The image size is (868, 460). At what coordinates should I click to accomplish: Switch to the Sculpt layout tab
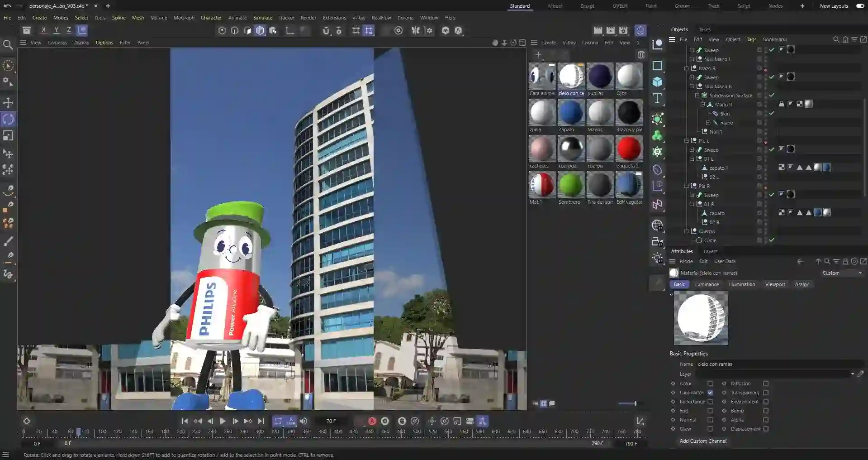coord(588,6)
